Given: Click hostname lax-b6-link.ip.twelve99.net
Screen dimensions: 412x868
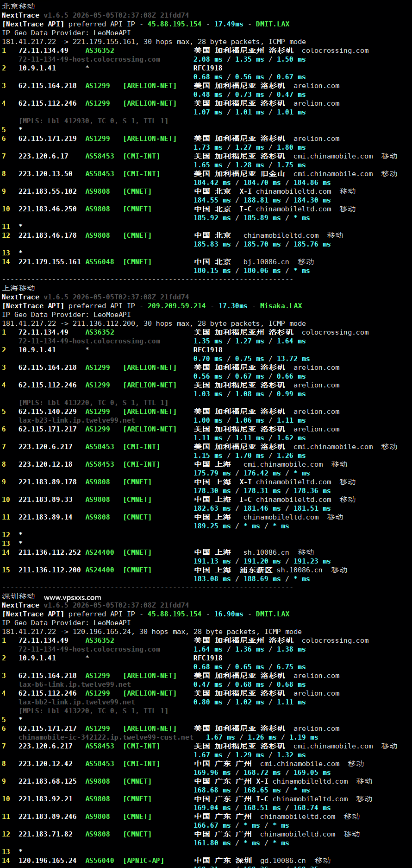Looking at the screenshot, I should click(x=75, y=684).
